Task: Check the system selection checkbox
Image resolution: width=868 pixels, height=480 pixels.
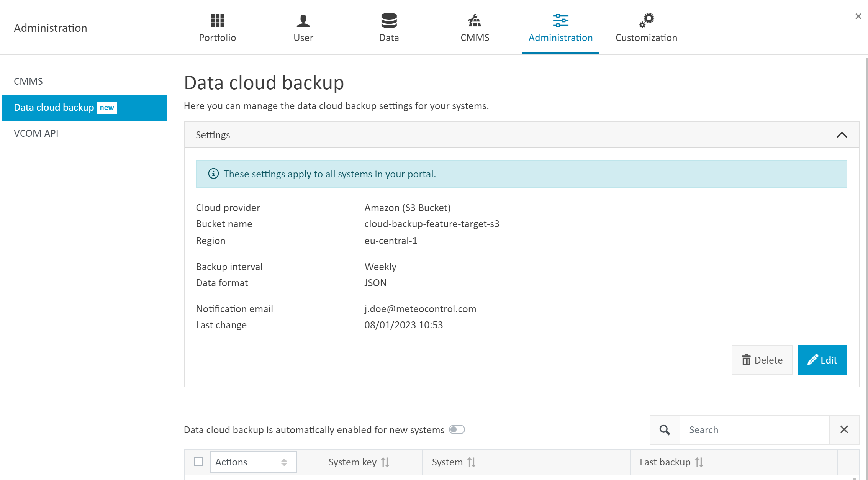Action: (198, 462)
